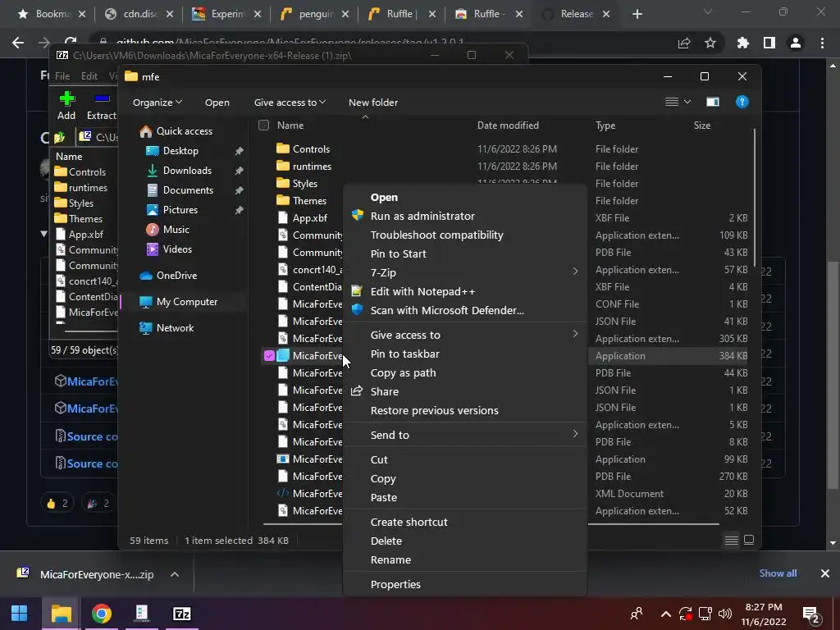
Task: Select Copy as path
Action: [464, 373]
